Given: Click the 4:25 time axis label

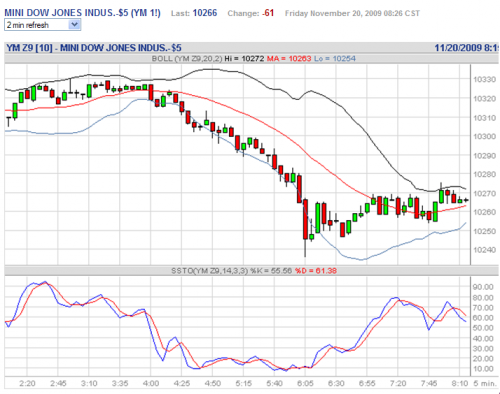Looking at the screenshot, I should [x=182, y=383].
